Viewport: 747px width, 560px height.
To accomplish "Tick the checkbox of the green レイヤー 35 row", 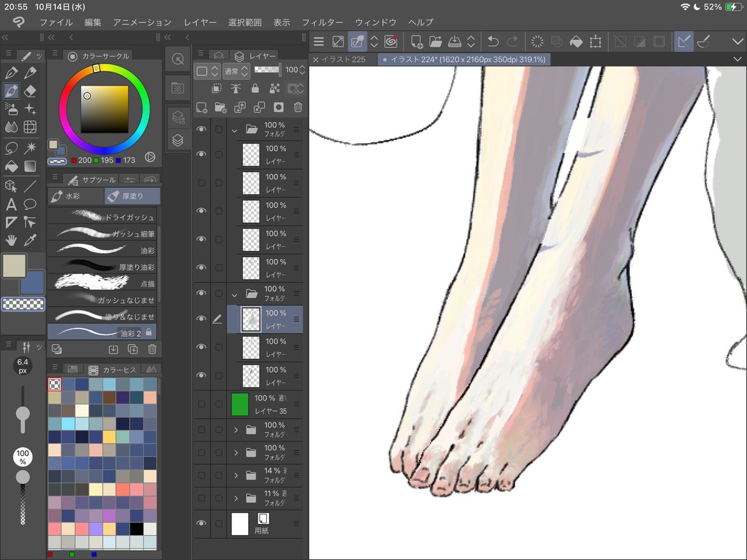I will tap(218, 404).
